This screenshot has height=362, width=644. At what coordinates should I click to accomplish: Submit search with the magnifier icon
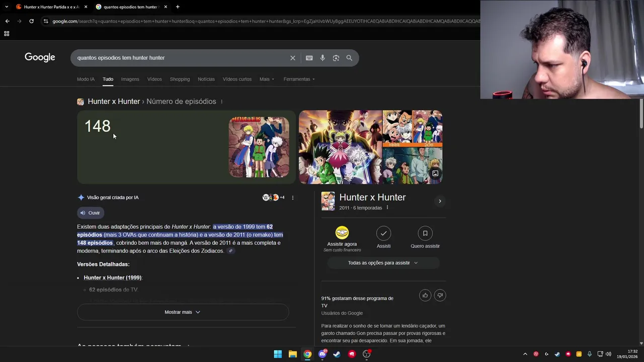pos(349,58)
